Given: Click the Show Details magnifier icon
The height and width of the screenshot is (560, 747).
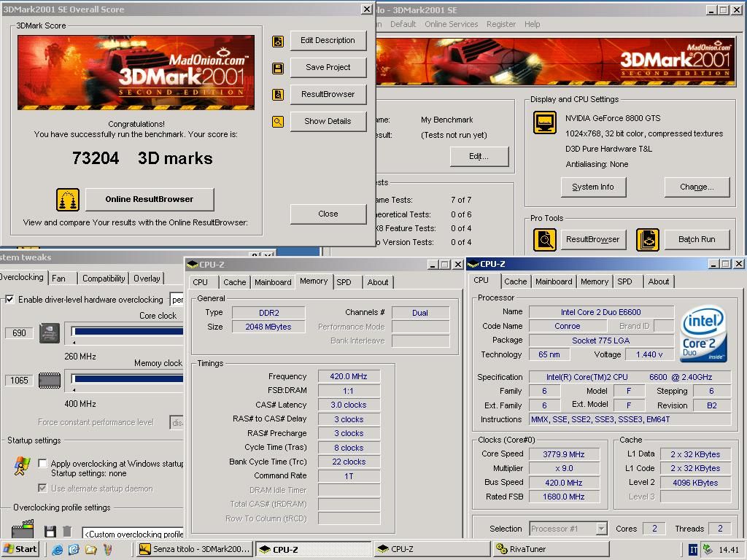Looking at the screenshot, I should tap(278, 122).
